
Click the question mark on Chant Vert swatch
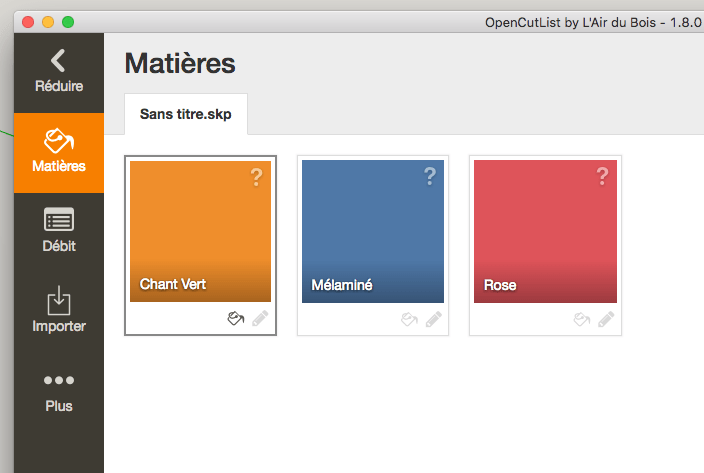tap(256, 177)
